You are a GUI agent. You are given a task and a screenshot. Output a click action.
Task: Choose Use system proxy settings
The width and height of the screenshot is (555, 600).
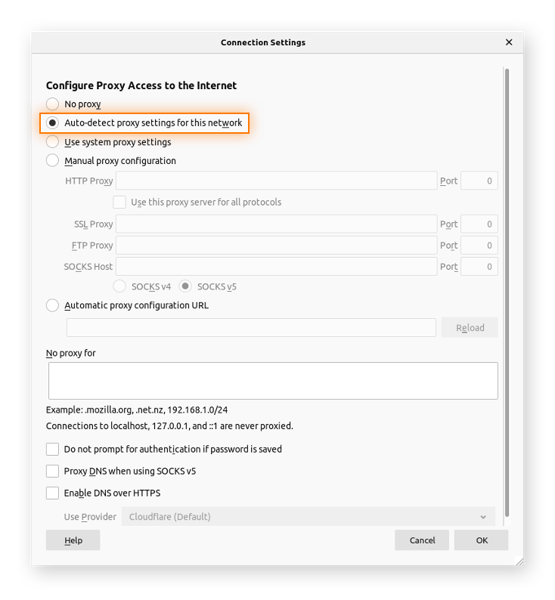(52, 142)
